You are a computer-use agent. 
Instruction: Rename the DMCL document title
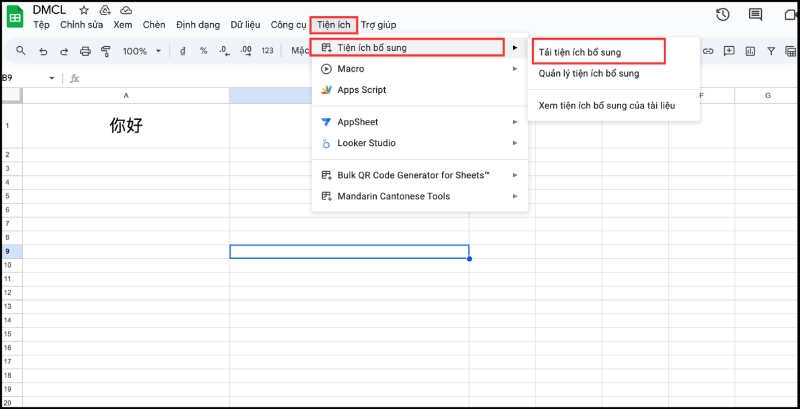[x=49, y=10]
